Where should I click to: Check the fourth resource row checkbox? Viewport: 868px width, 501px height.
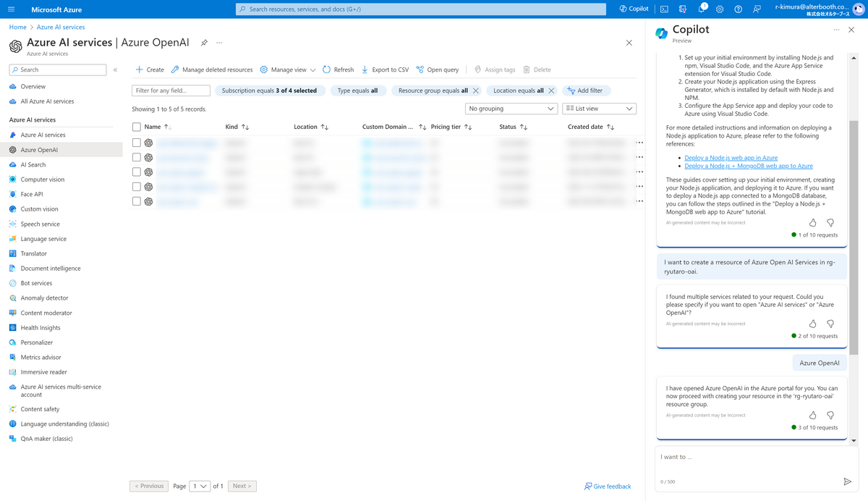coord(137,187)
